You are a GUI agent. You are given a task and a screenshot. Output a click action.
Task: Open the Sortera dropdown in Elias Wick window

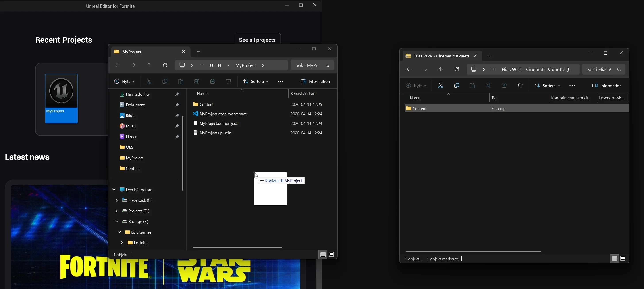pos(547,86)
